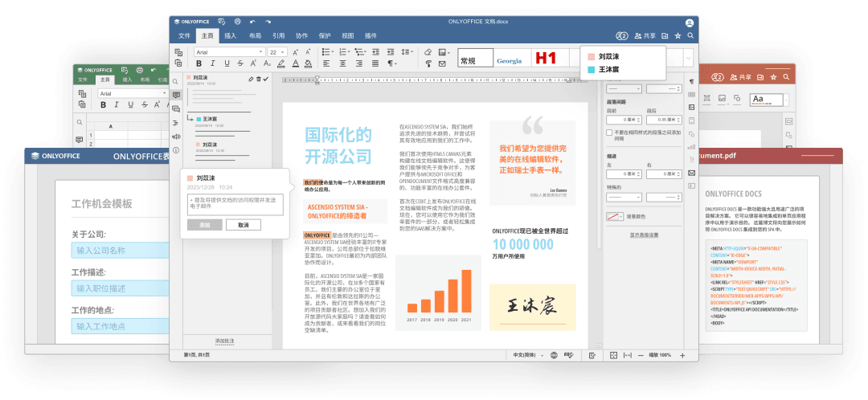Click the 共享 share button in document editor
This screenshot has height=400, width=868.
(x=645, y=35)
